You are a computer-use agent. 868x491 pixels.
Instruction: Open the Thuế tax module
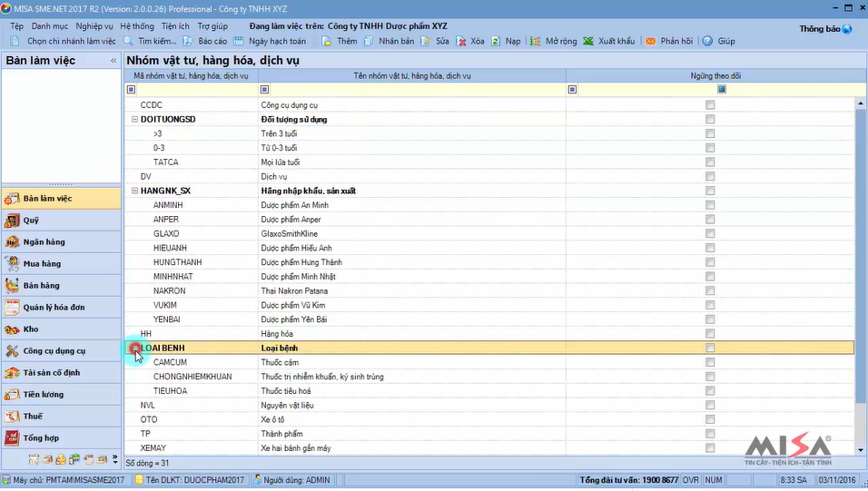61,417
